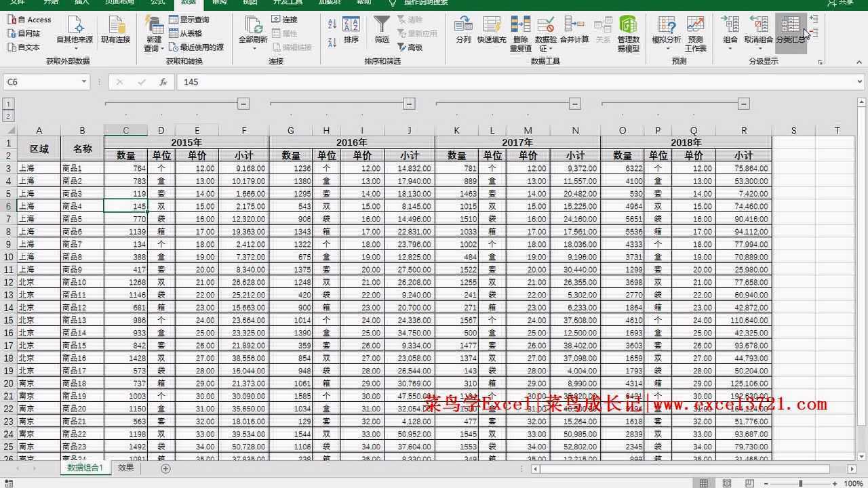Viewport: 868px width, 488px height.
Task: Click zoom in plus button
Action: [834, 483]
